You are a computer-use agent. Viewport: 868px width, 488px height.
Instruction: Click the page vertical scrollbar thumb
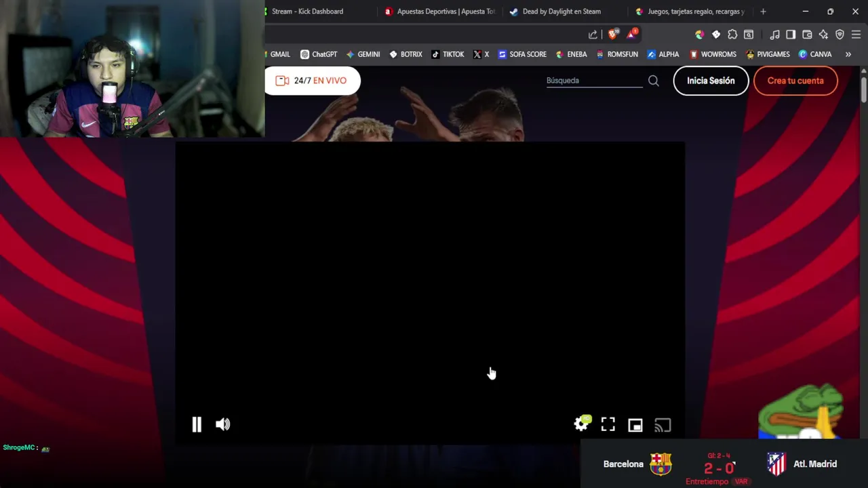[x=864, y=89]
